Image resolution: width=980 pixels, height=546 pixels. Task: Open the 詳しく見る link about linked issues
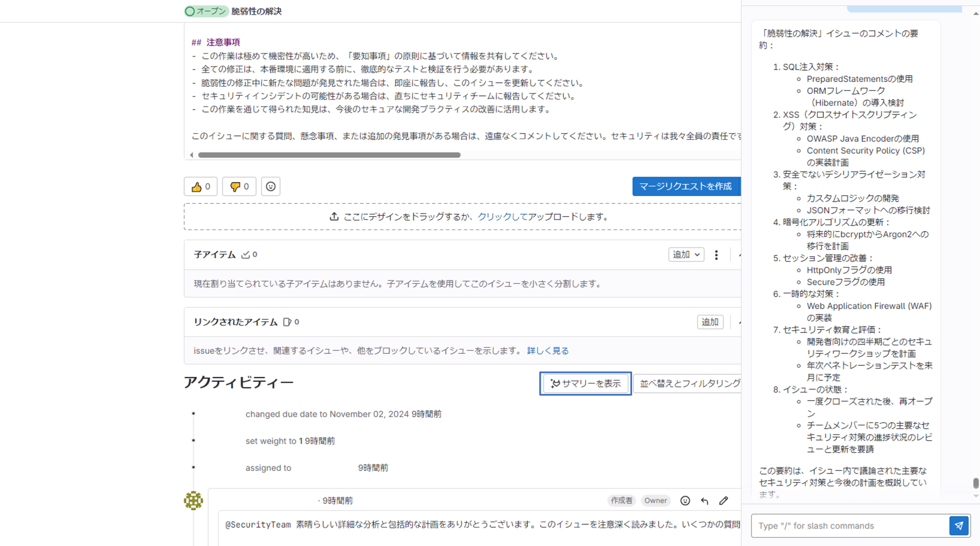coord(547,350)
